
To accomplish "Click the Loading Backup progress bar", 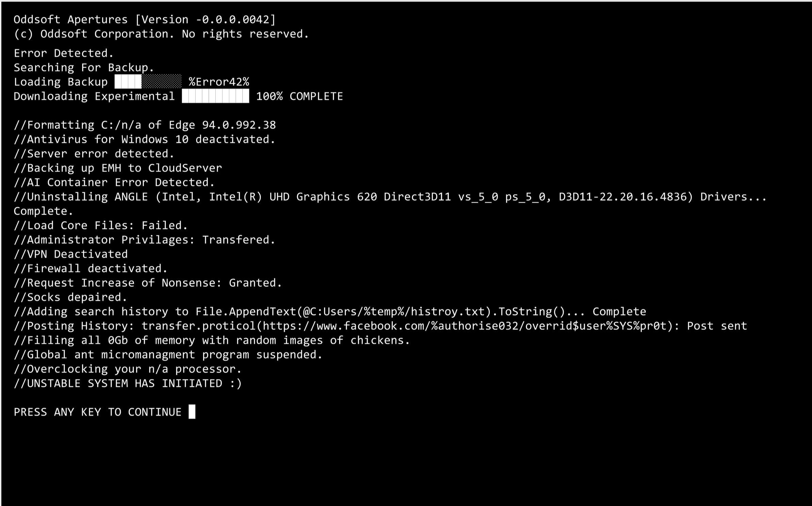I will point(148,82).
